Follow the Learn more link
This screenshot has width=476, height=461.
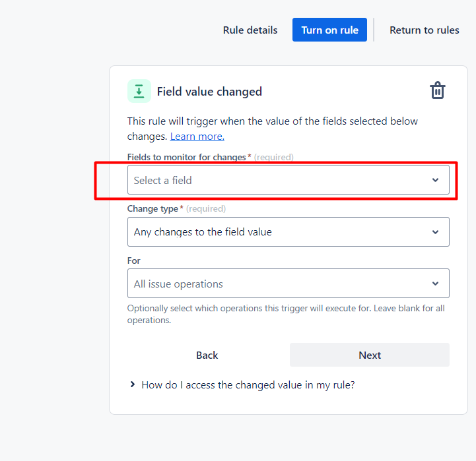click(197, 137)
